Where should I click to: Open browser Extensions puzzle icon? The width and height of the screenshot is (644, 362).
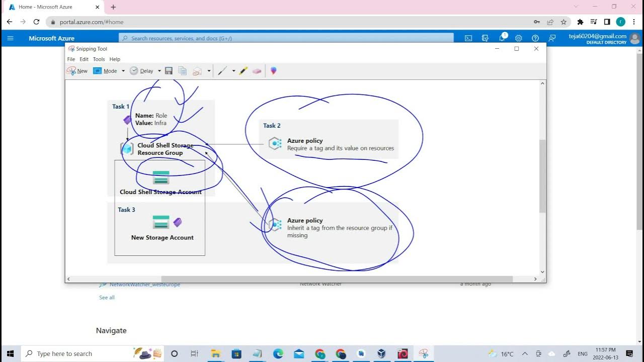[580, 22]
